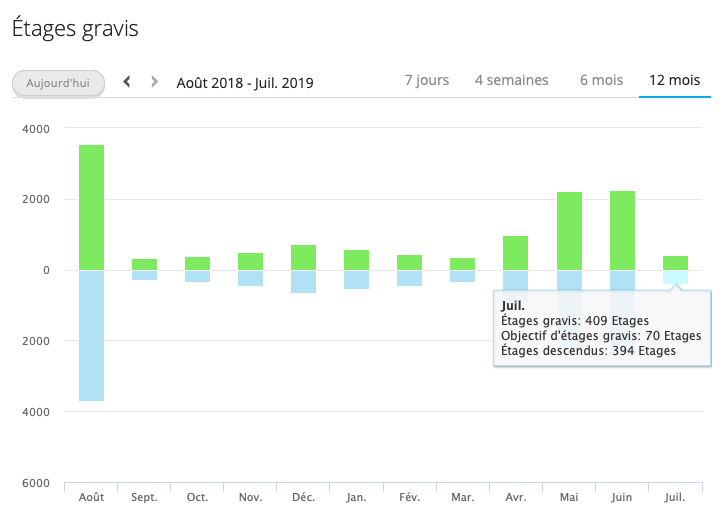Select the green Juin bar

622,230
